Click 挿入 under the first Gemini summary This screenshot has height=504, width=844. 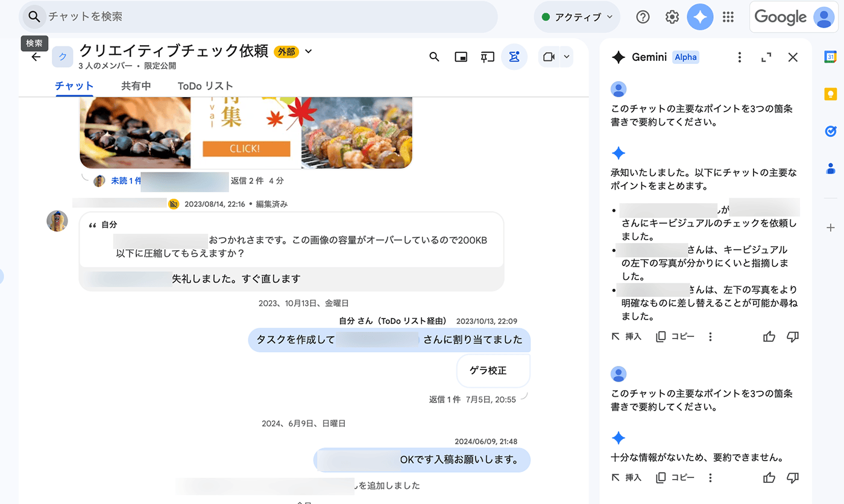(626, 337)
